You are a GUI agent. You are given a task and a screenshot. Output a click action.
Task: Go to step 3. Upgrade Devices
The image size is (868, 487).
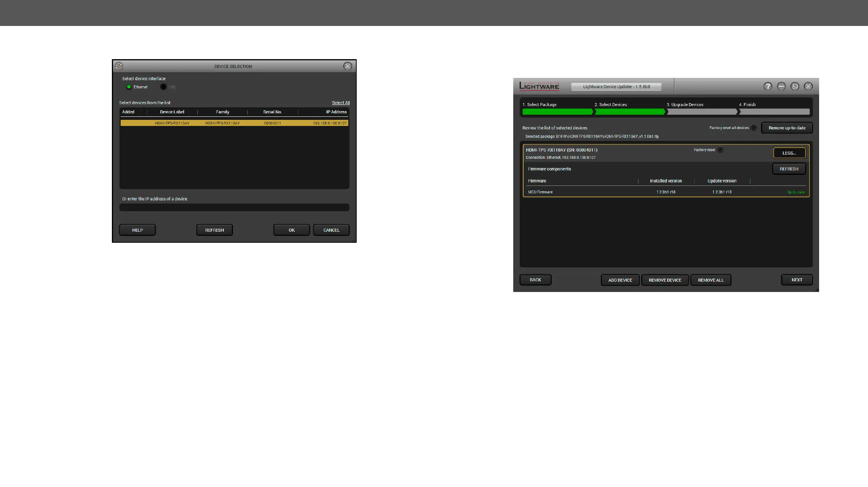point(685,105)
